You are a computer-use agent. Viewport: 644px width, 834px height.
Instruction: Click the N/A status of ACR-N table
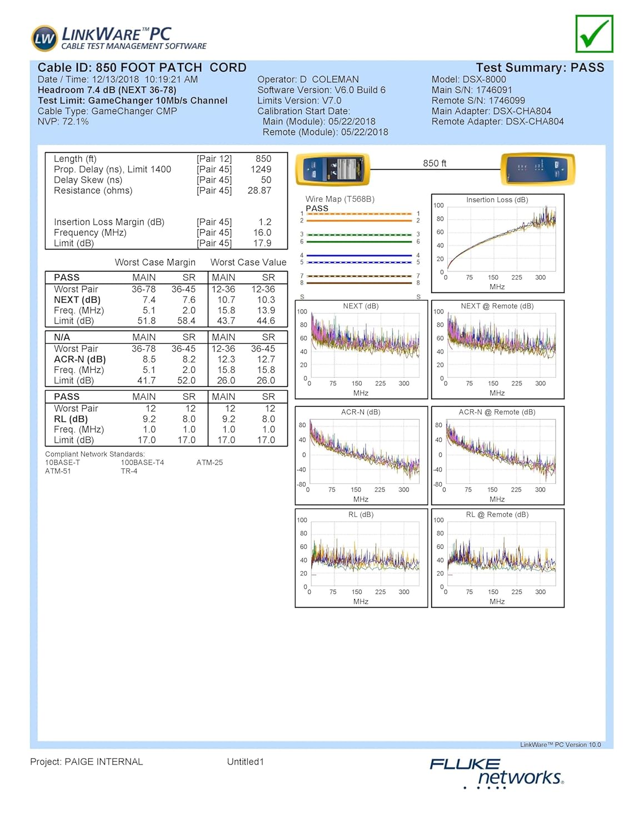pyautogui.click(x=62, y=337)
